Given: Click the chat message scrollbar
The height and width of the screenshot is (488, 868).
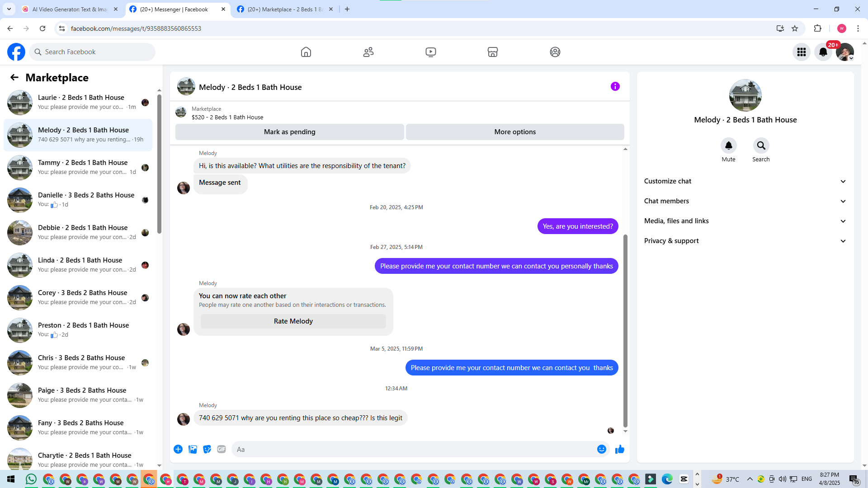Looking at the screenshot, I should click(625, 330).
